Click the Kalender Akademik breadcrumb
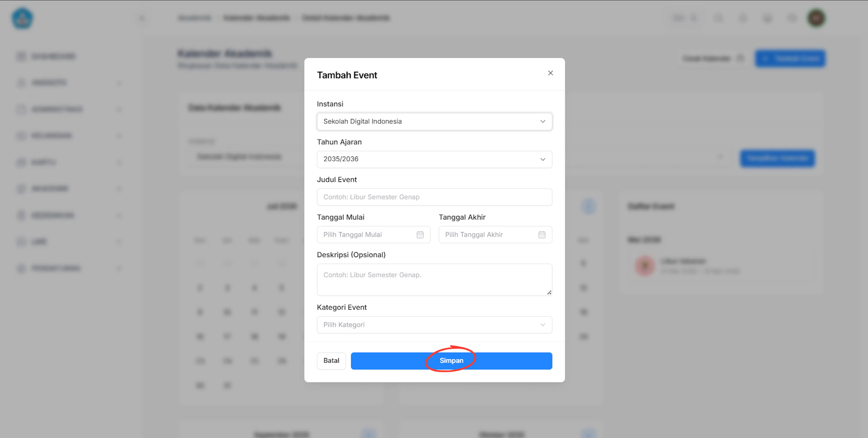Image resolution: width=868 pixels, height=438 pixels. (x=256, y=18)
